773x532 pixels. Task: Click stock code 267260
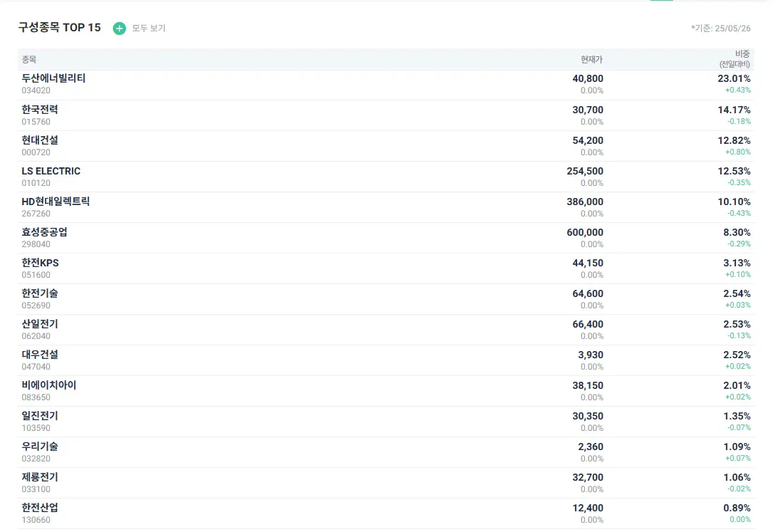click(x=36, y=213)
